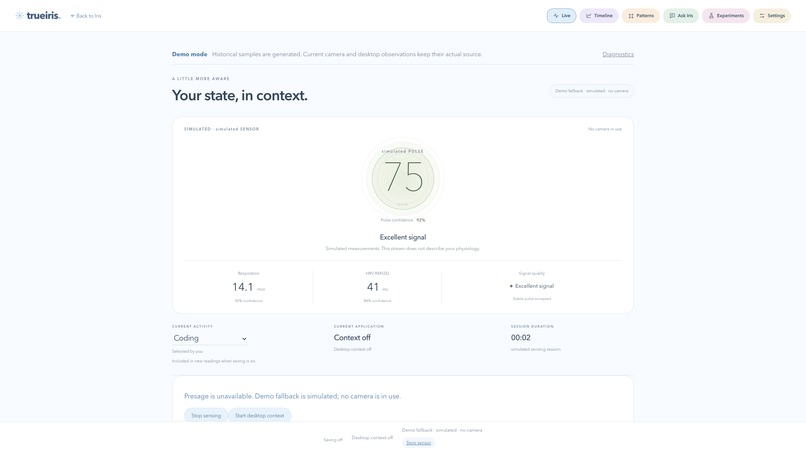Viewport: 806px width, 453px height.
Task: Click Desktop context off in bottom bar
Action: 372,438
